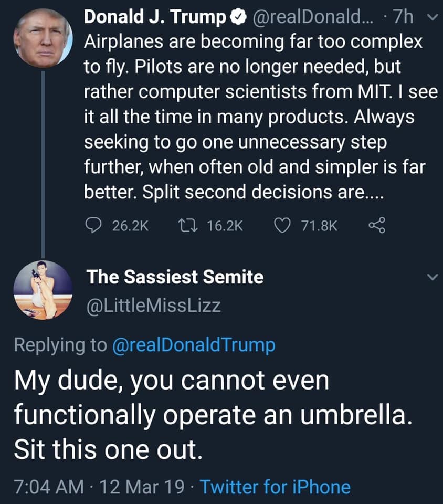Like the tweet with the heart icon
The height and width of the screenshot is (504, 443).
pyautogui.click(x=283, y=226)
